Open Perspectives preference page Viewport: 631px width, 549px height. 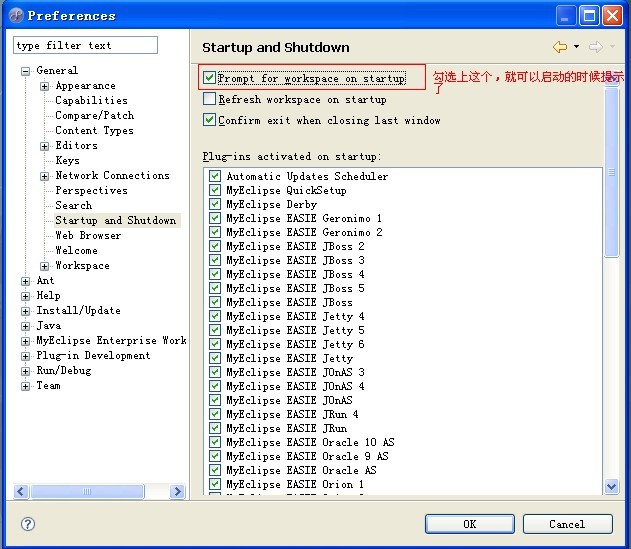[x=91, y=190]
